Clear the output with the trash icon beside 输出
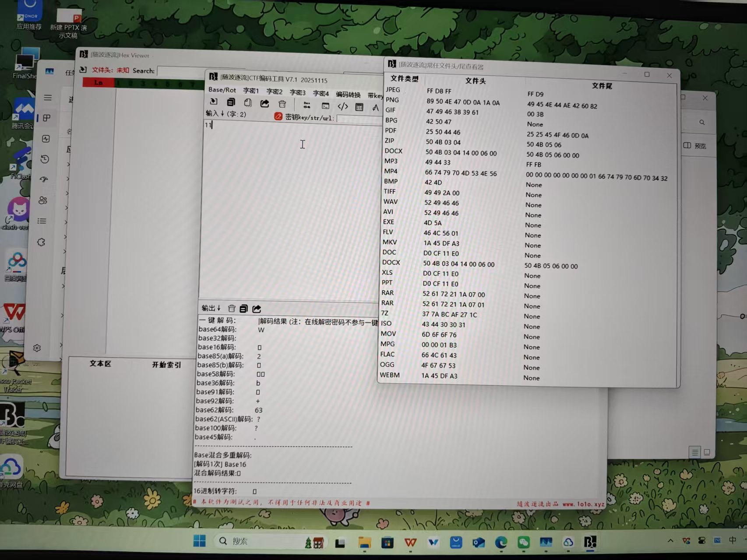The image size is (747, 560). pos(232,308)
